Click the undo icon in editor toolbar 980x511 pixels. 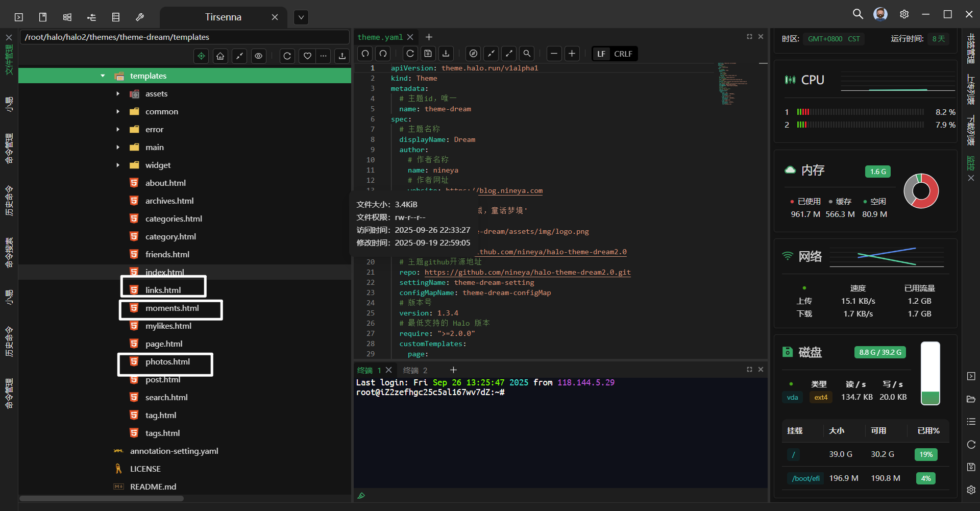pyautogui.click(x=365, y=54)
